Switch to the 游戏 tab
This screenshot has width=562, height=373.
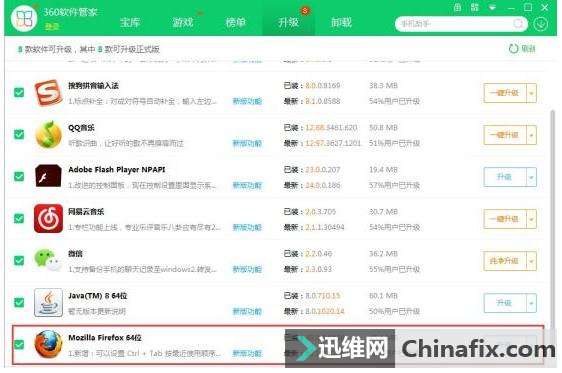point(183,23)
